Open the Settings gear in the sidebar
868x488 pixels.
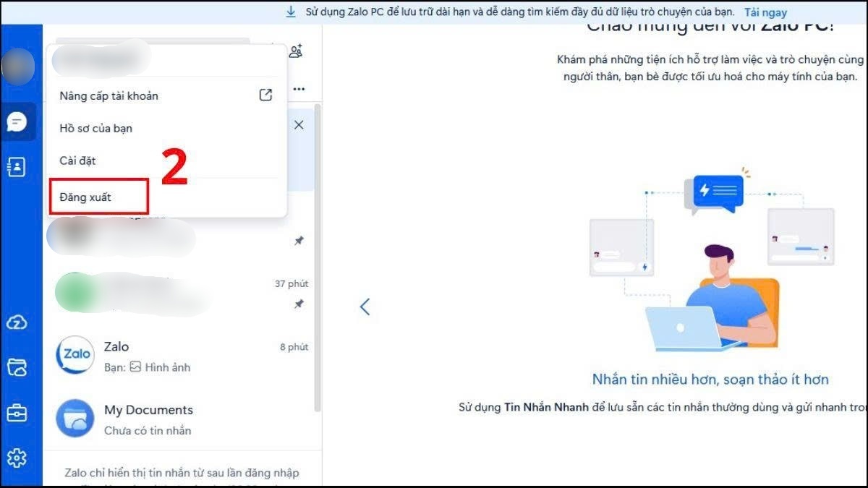pyautogui.click(x=17, y=458)
